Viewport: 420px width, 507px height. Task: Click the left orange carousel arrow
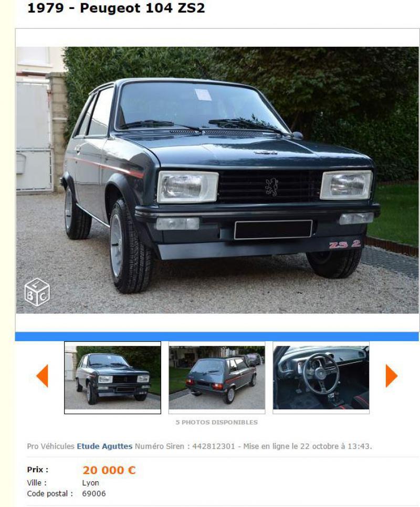pos(42,376)
